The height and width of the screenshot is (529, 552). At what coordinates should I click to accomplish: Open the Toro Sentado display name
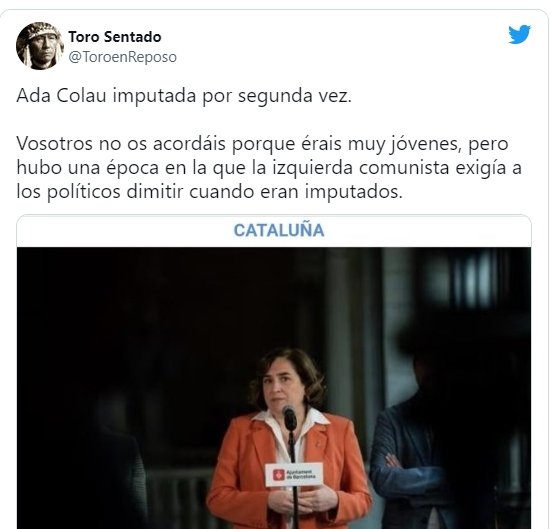tap(115, 37)
